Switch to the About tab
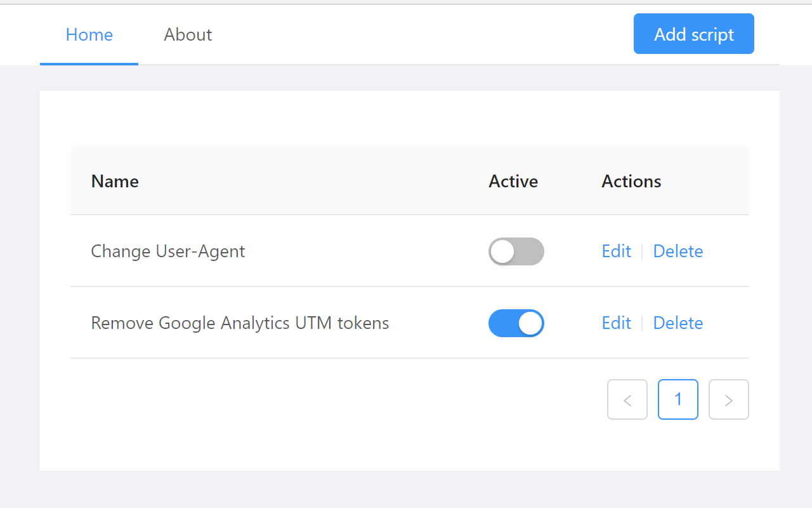 pos(188,34)
